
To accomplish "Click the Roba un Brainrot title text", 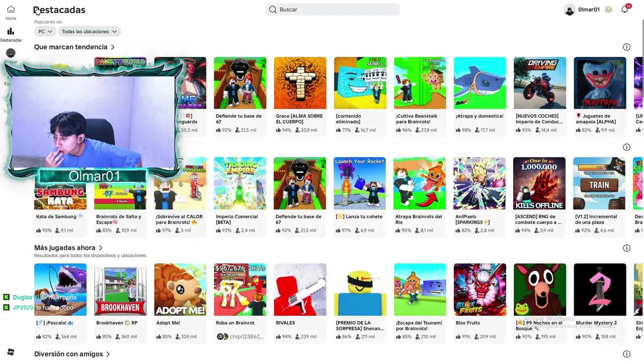I will (x=235, y=323).
